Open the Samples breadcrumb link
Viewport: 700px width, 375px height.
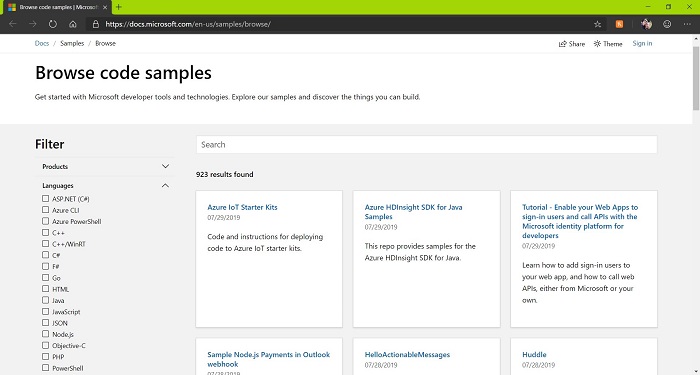72,43
